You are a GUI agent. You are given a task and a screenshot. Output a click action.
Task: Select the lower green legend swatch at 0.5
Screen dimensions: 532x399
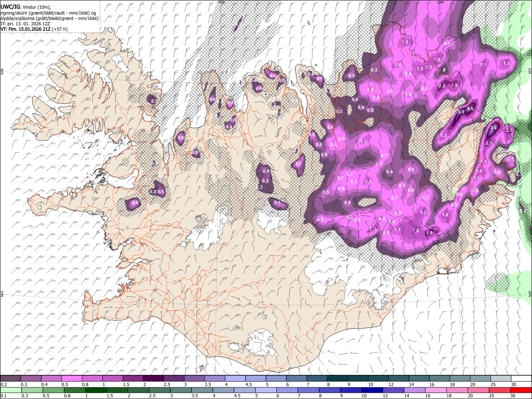pyautogui.click(x=53, y=390)
